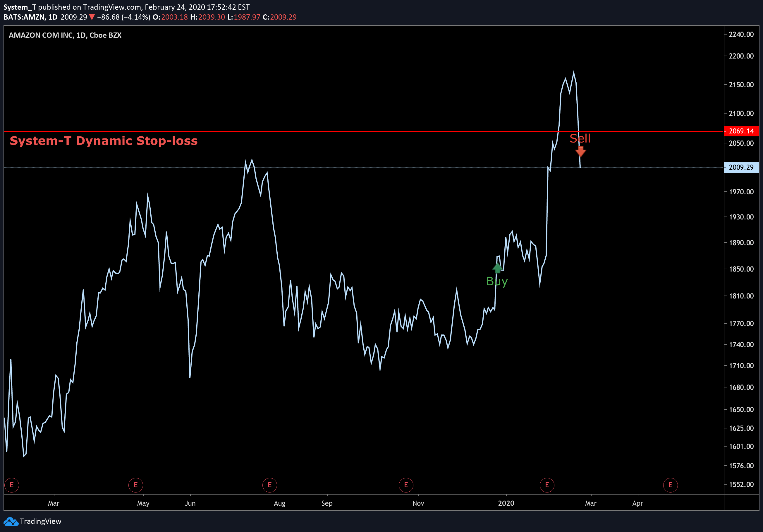
Task: Click the 1740.00 price axis label
Action: 741,345
